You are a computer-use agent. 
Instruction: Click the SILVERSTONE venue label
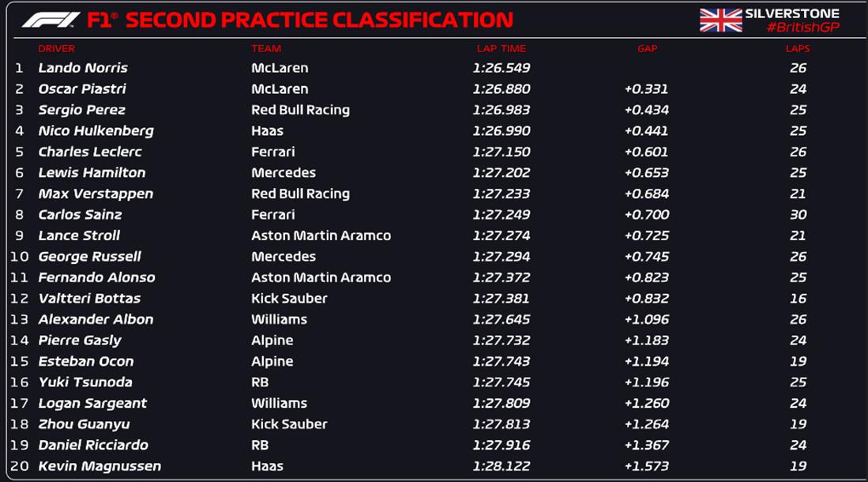[x=792, y=13]
